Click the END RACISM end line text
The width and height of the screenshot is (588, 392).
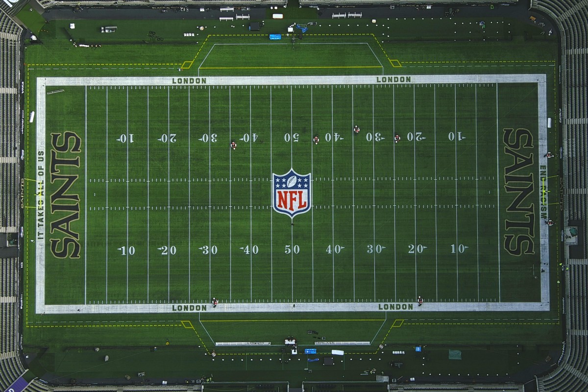click(x=543, y=192)
